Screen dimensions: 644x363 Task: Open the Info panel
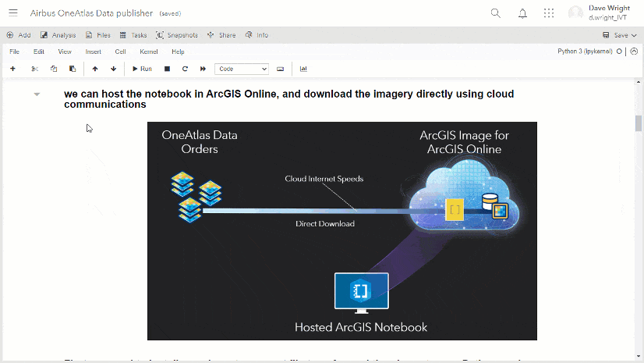(257, 35)
